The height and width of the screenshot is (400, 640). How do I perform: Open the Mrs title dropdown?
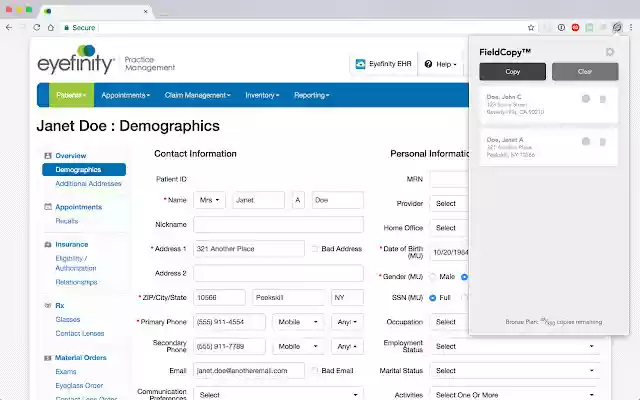[209, 200]
